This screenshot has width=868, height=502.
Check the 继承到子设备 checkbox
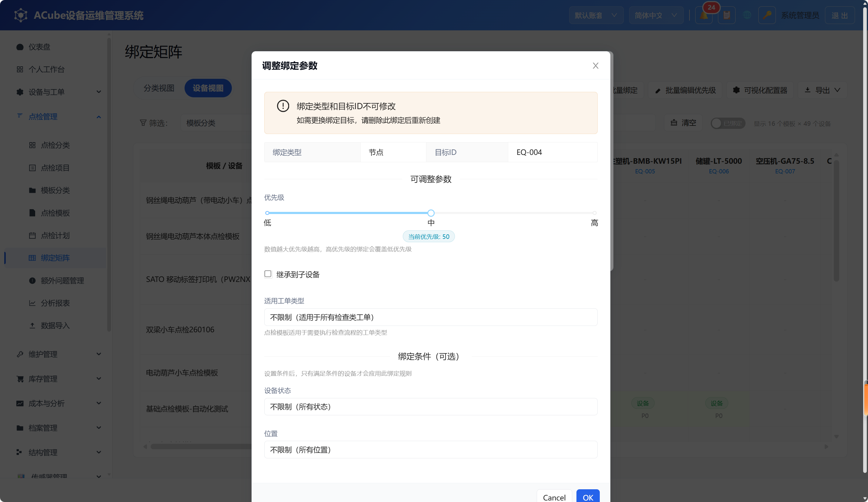268,274
